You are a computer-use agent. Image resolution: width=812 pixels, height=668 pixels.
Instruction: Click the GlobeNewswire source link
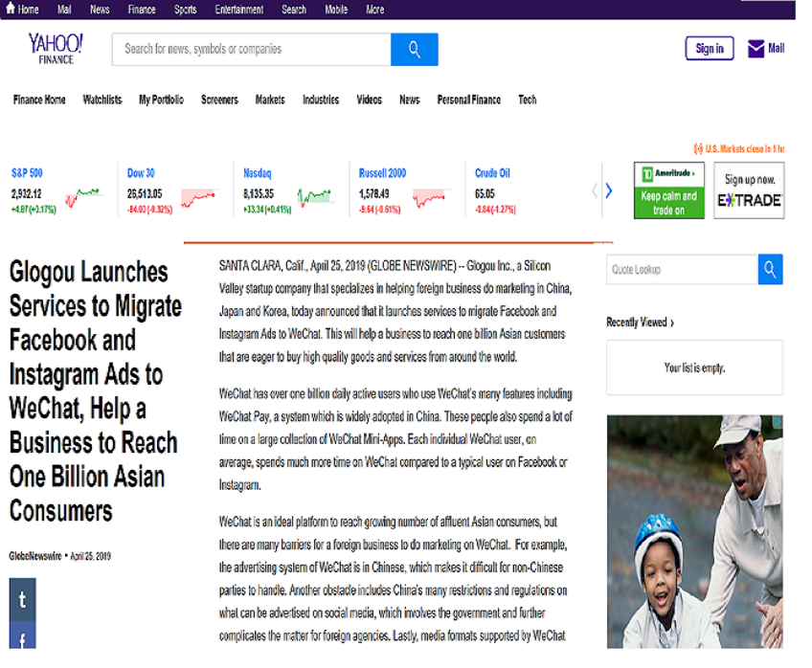35,556
